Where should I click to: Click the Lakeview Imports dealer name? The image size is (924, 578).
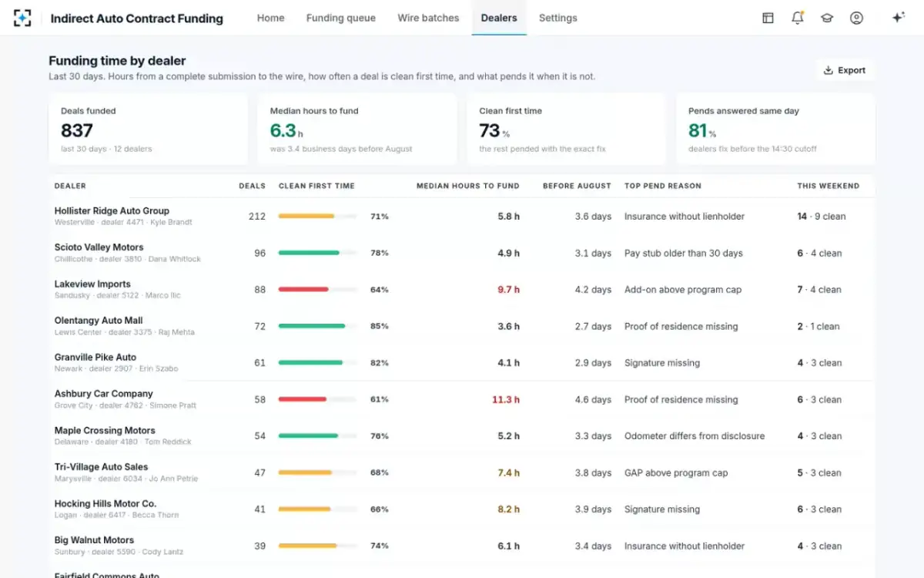92,284
